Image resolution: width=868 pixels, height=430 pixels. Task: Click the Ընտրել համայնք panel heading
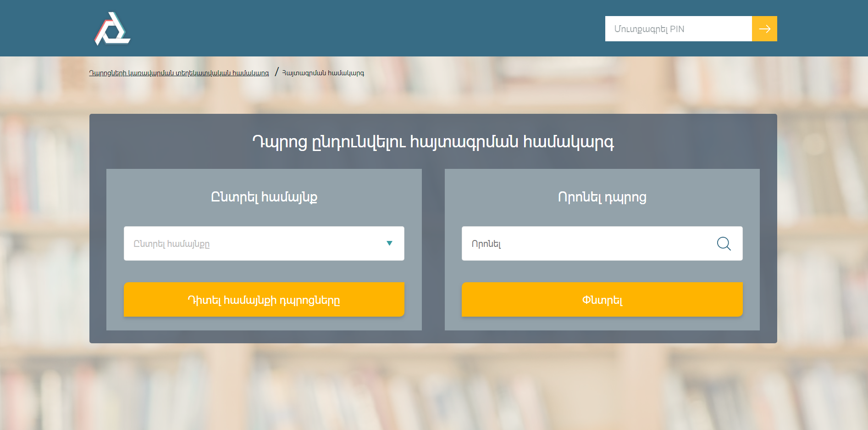coord(264,197)
